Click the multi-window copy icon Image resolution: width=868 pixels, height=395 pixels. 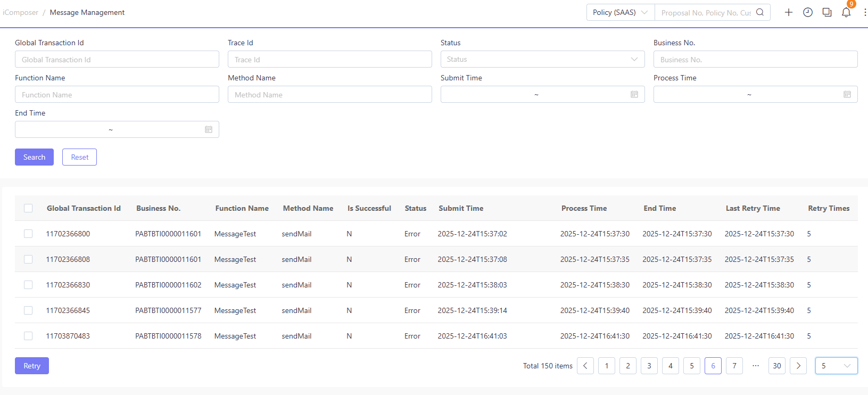tap(827, 12)
